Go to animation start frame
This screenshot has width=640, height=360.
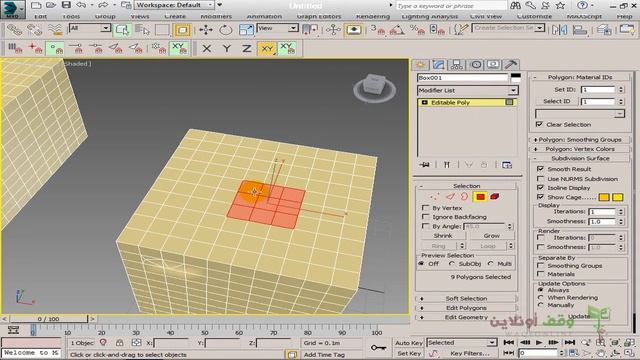[x=509, y=342]
